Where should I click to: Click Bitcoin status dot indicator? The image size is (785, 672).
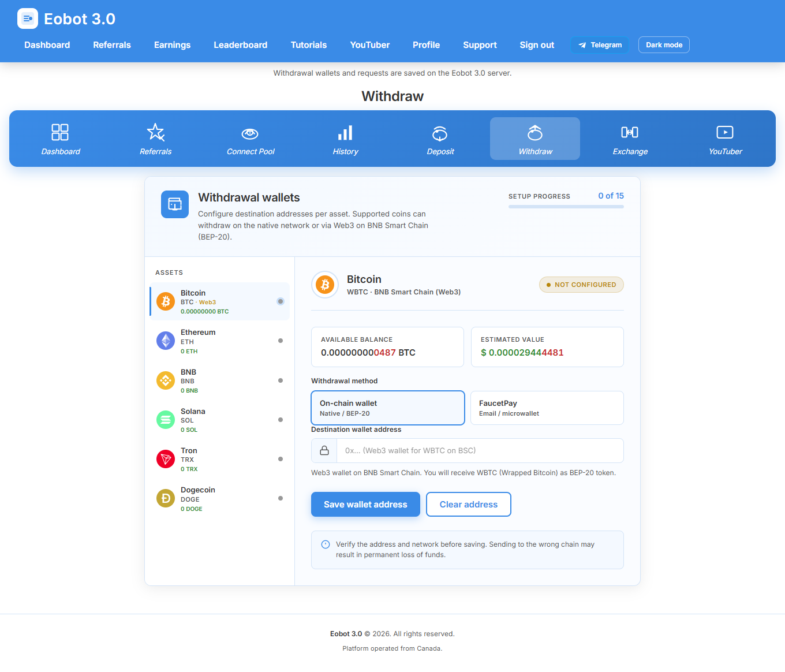coord(281,301)
